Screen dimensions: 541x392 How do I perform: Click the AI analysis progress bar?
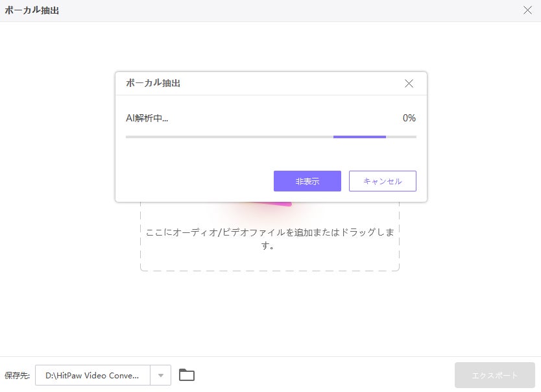(x=271, y=137)
